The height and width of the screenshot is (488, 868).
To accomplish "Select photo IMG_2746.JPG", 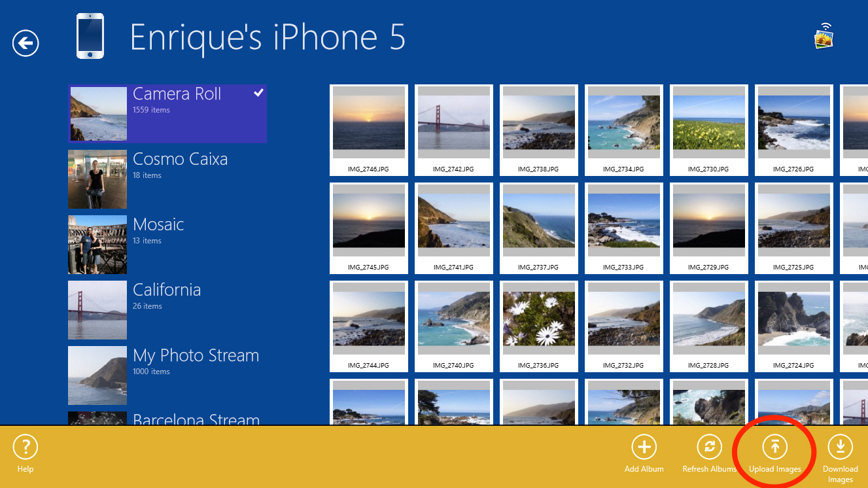I will coord(369,130).
